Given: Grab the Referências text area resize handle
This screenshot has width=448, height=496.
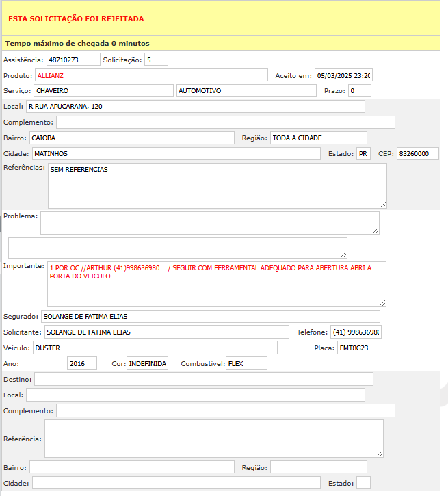Looking at the screenshot, I should point(383,204).
